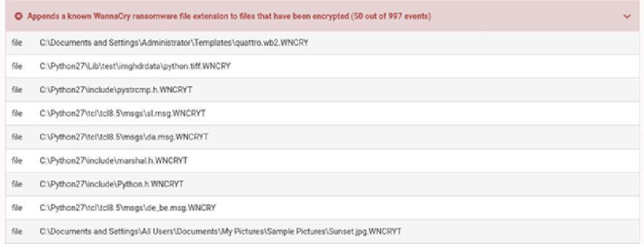
Task: Click the 'file' label of Python.h row
Action: coord(17,184)
